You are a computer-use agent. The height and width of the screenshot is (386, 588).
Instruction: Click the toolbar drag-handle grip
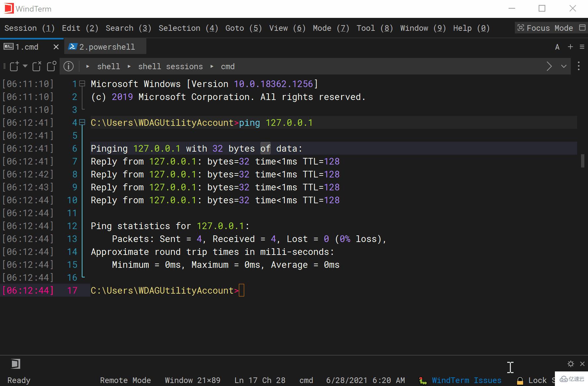click(x=4, y=66)
